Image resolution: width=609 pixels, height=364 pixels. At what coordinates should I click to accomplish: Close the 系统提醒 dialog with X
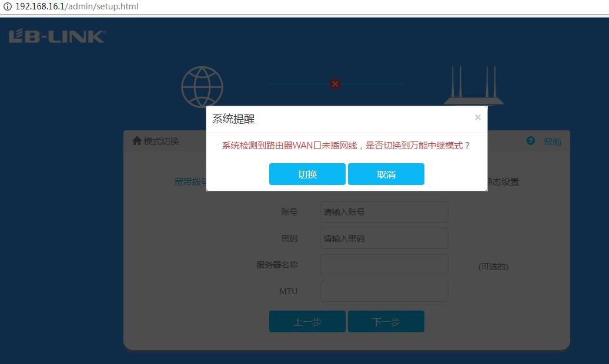[478, 117]
